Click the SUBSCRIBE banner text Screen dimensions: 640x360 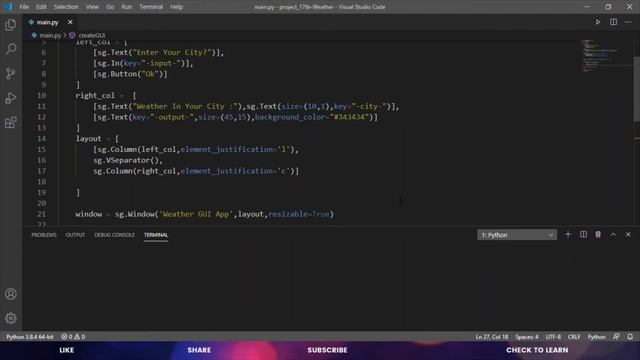click(327, 350)
